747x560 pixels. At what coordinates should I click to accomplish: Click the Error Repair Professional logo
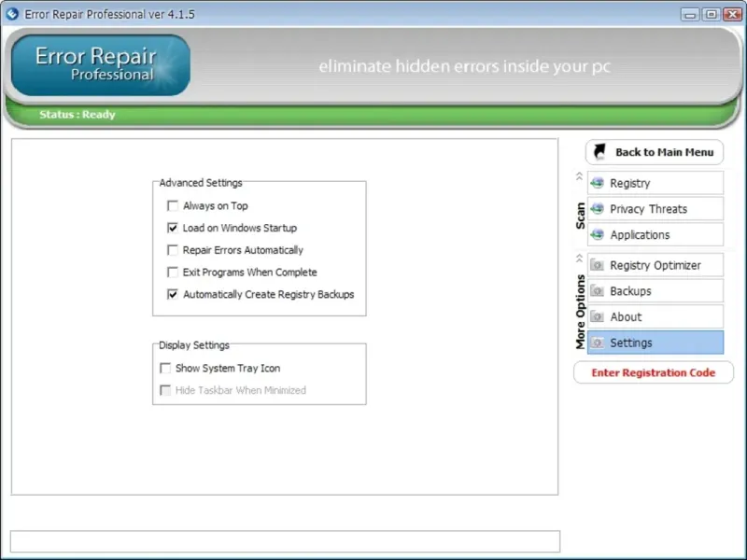click(101, 64)
